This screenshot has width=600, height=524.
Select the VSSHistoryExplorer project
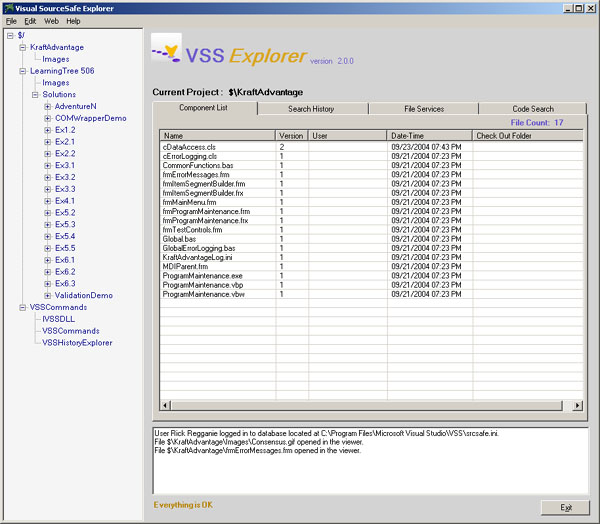77,343
